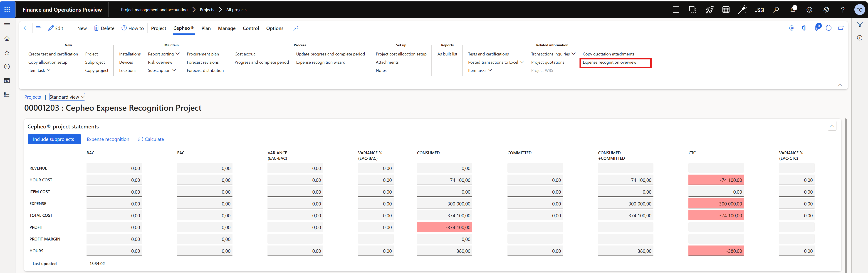Open feedback smiley icon
868x273 pixels.
[809, 10]
